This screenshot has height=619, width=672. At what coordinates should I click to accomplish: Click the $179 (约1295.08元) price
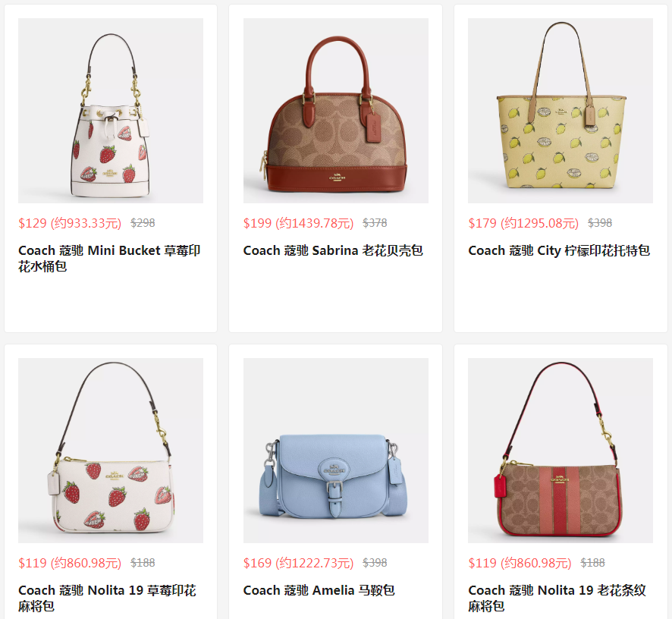click(x=523, y=223)
